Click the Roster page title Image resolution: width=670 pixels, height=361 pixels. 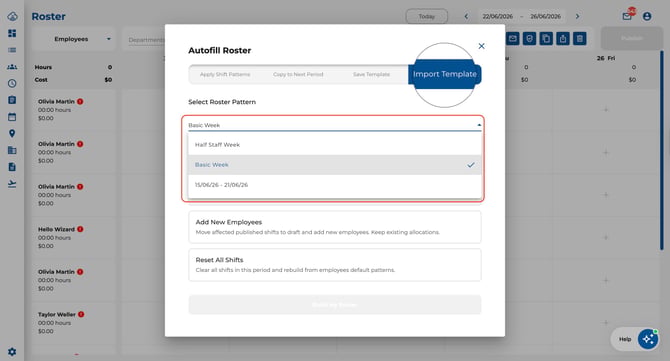coord(48,17)
